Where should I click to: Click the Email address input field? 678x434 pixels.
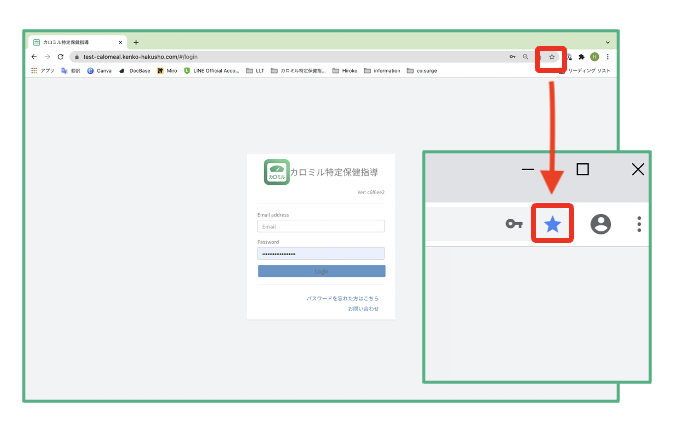321,226
